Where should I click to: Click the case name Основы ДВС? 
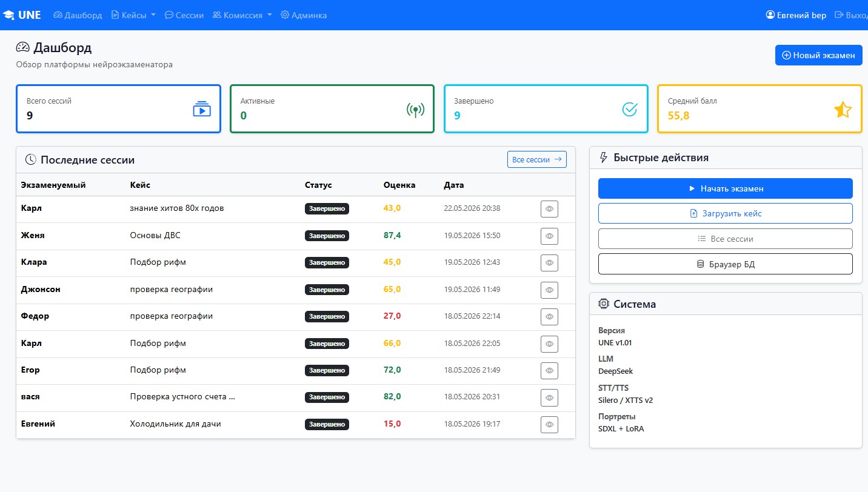pos(155,235)
